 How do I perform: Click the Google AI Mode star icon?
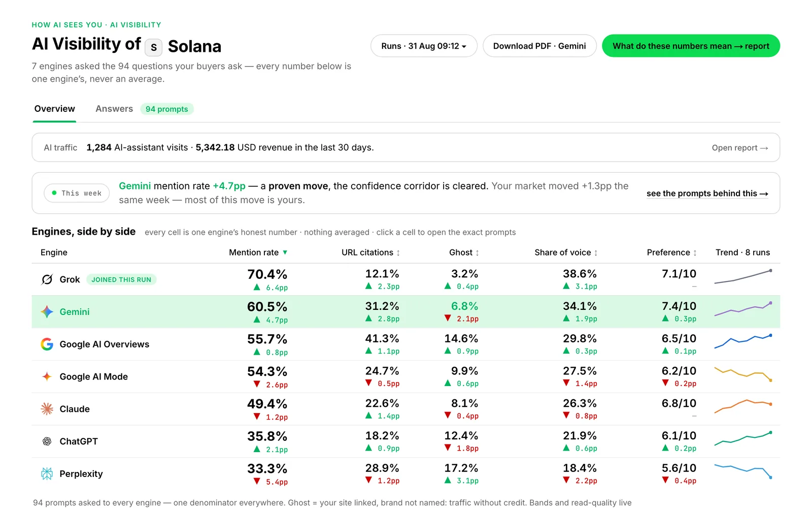(47, 376)
